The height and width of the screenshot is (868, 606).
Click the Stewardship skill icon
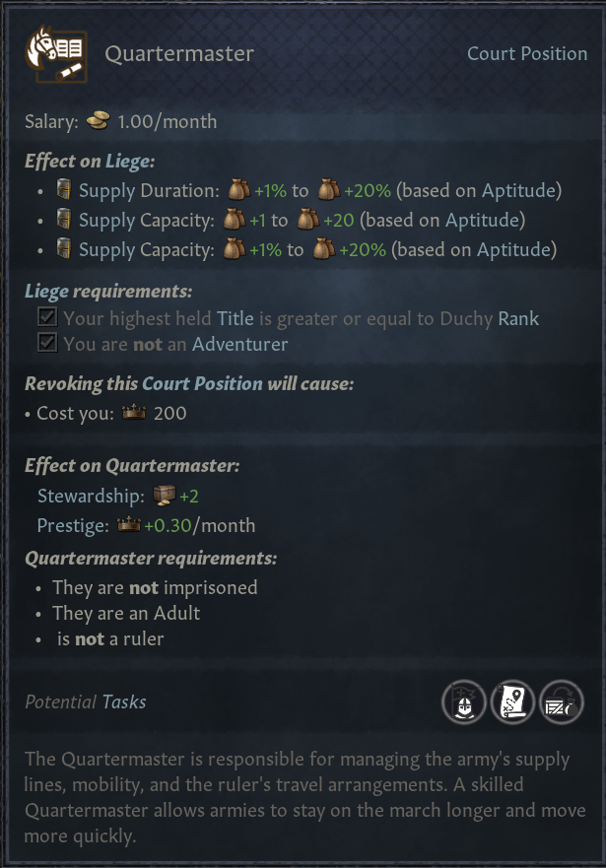click(164, 496)
